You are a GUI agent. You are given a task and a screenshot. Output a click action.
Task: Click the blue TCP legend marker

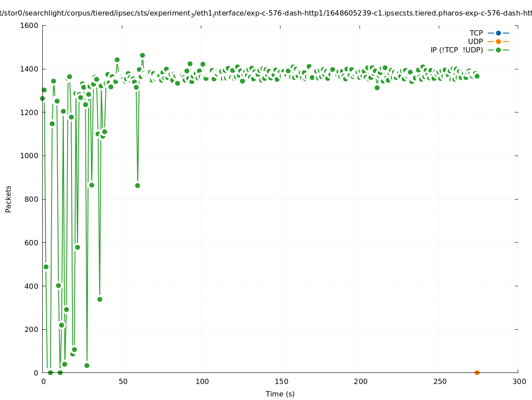[x=498, y=33]
